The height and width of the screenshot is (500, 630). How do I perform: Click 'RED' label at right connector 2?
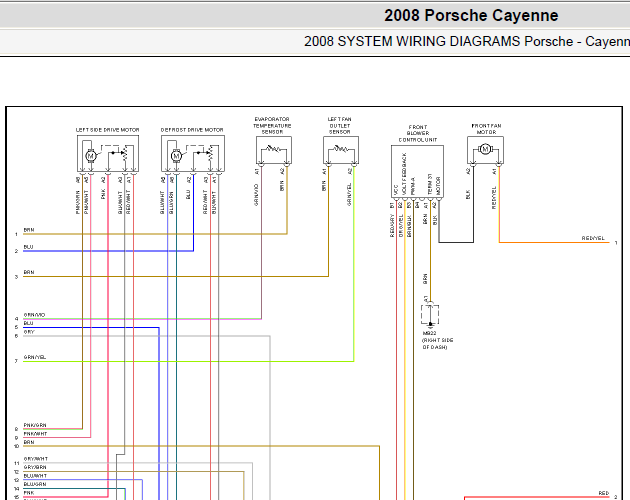tap(603, 493)
